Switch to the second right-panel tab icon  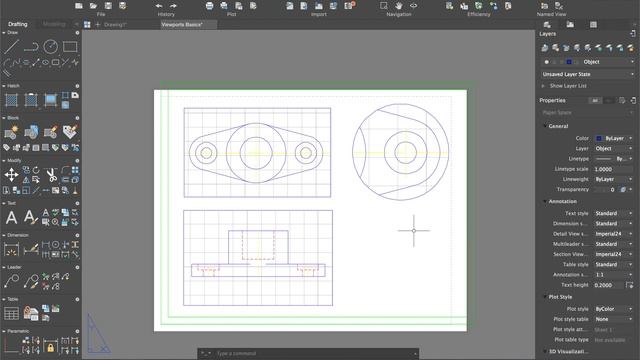[570, 24]
